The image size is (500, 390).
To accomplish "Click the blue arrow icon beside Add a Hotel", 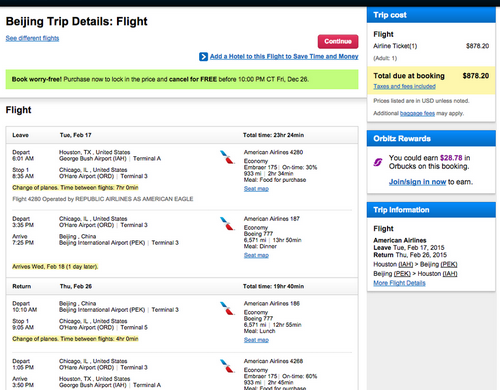I will point(203,57).
